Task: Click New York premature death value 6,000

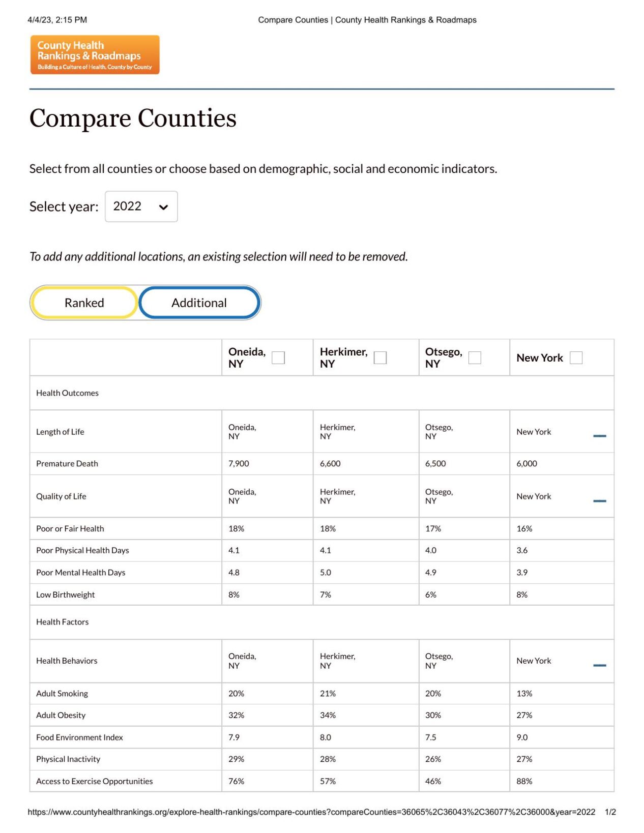Action: pos(527,463)
